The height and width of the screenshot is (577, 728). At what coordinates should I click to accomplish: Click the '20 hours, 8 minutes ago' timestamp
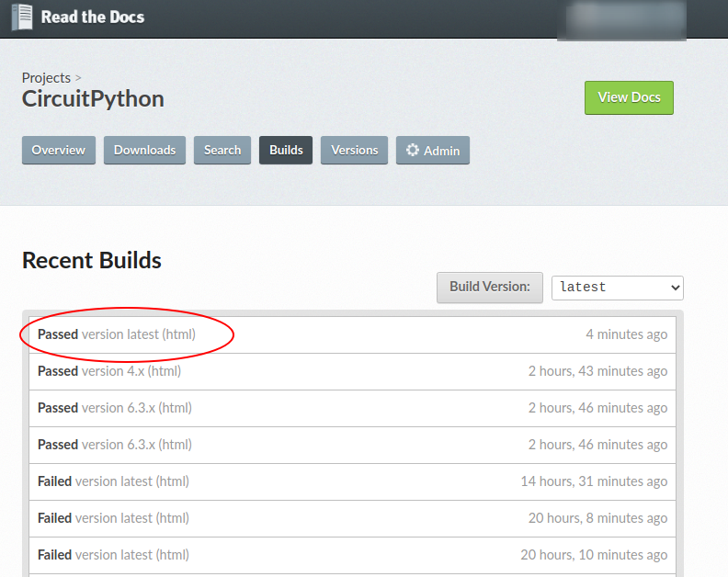pos(597,518)
